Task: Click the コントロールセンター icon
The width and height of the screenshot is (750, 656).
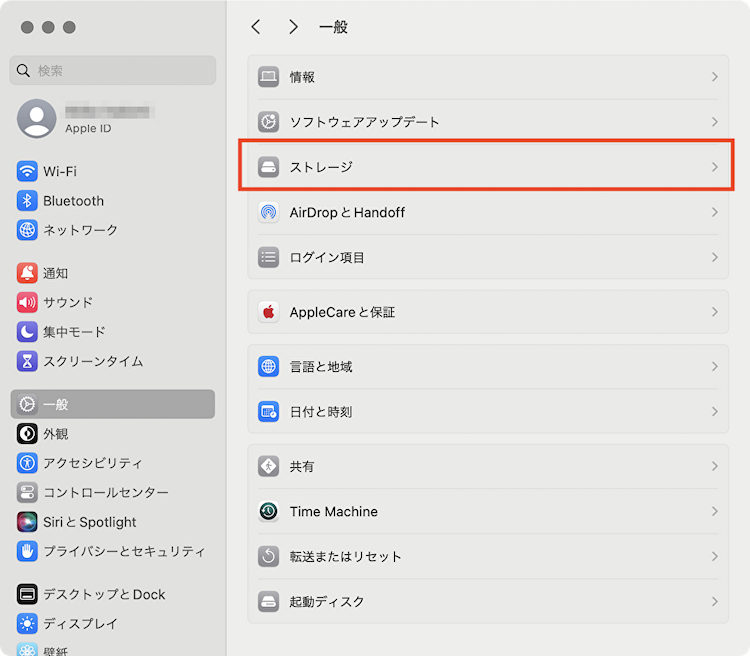Action: click(27, 492)
